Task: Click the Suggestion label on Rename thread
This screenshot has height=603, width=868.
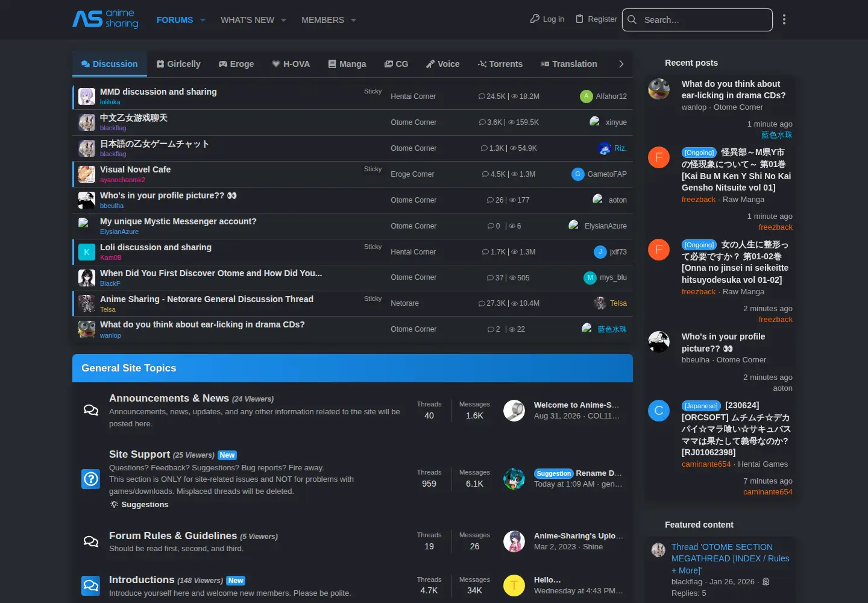Action: pos(554,474)
